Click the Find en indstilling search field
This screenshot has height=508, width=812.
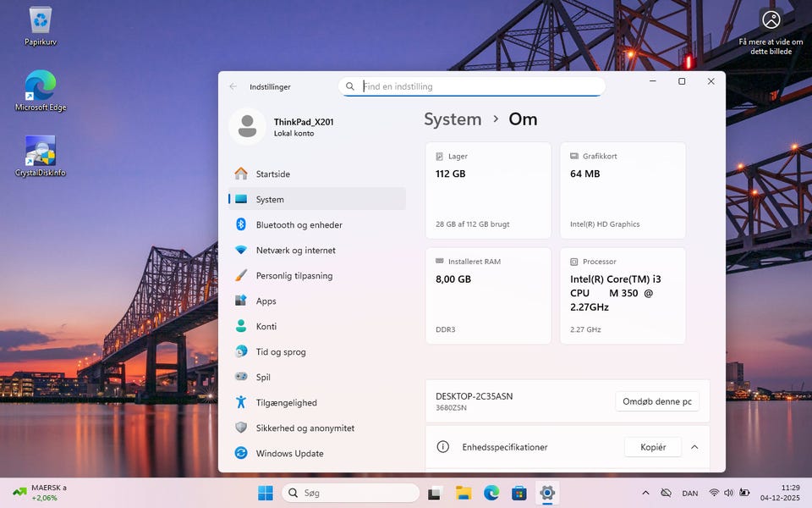tap(478, 86)
